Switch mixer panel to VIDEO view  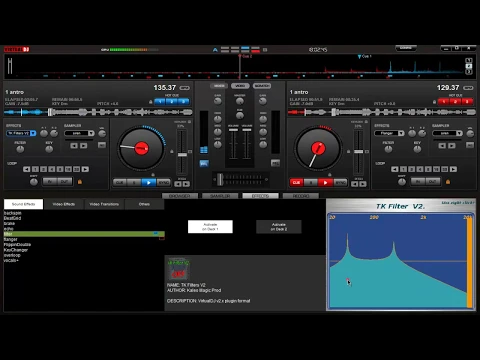point(240,86)
